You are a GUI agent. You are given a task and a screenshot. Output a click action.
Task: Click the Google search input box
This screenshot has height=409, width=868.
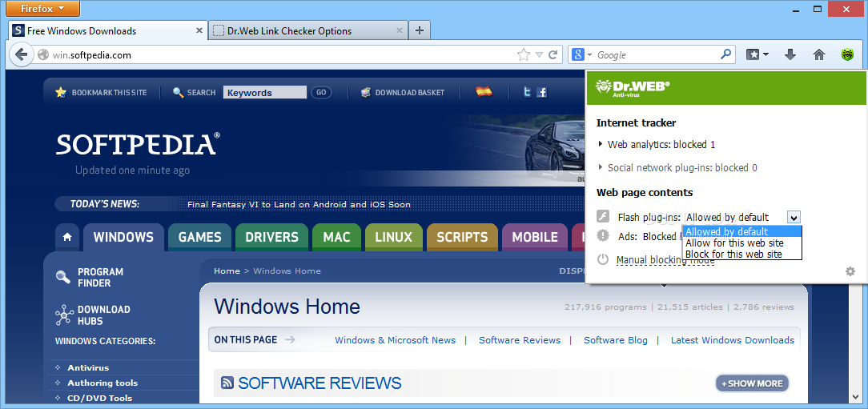pyautogui.click(x=657, y=54)
